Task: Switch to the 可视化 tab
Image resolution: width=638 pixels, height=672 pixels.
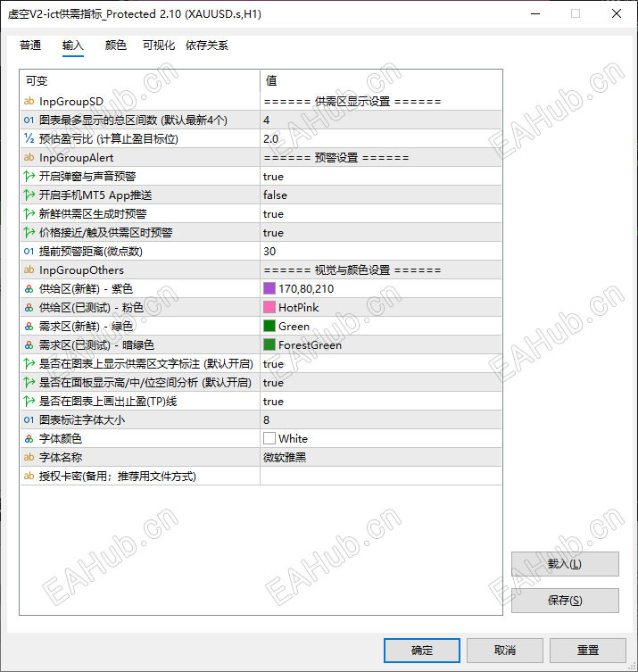Action: click(159, 46)
